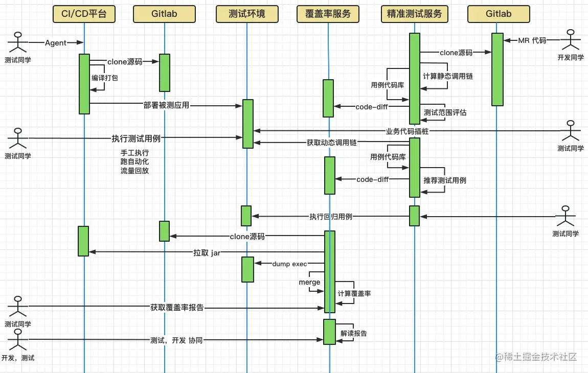The image size is (588, 373).
Task: Click the 业务代码插桩 message label
Action: point(407,131)
